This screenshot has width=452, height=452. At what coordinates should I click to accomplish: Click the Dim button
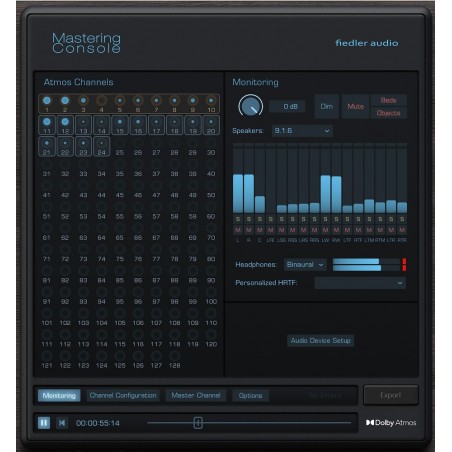[x=327, y=106]
